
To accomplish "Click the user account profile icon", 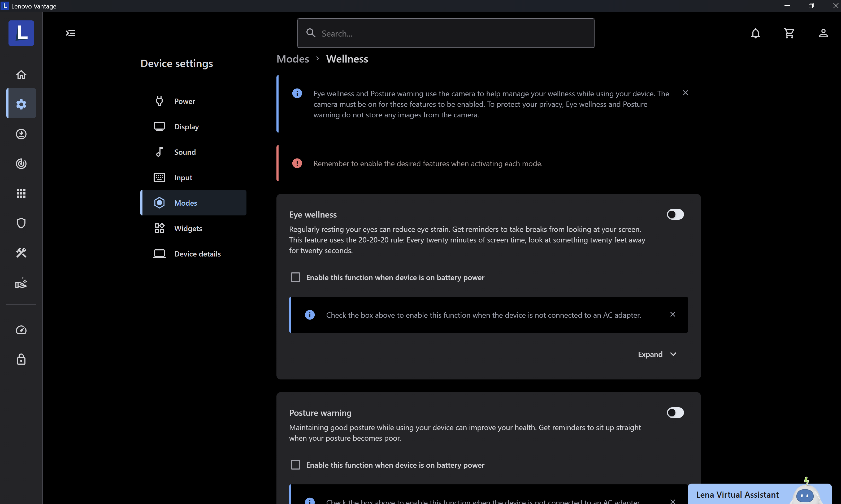I will (x=823, y=33).
